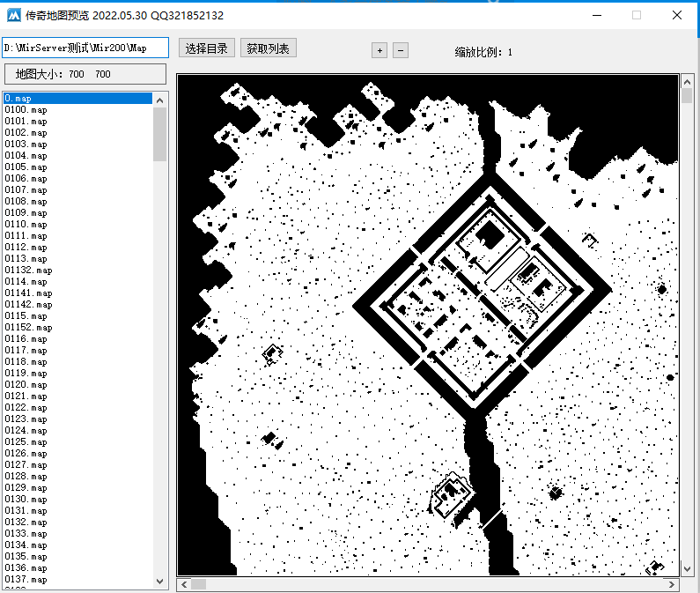The width and height of the screenshot is (700, 593).
Task: Select 0134.map in the list
Action: pos(77,545)
